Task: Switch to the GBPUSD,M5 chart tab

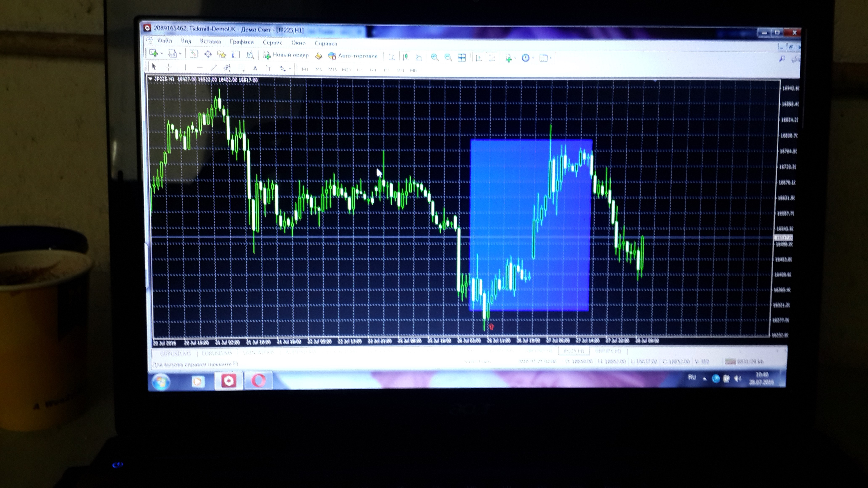Action: point(176,354)
